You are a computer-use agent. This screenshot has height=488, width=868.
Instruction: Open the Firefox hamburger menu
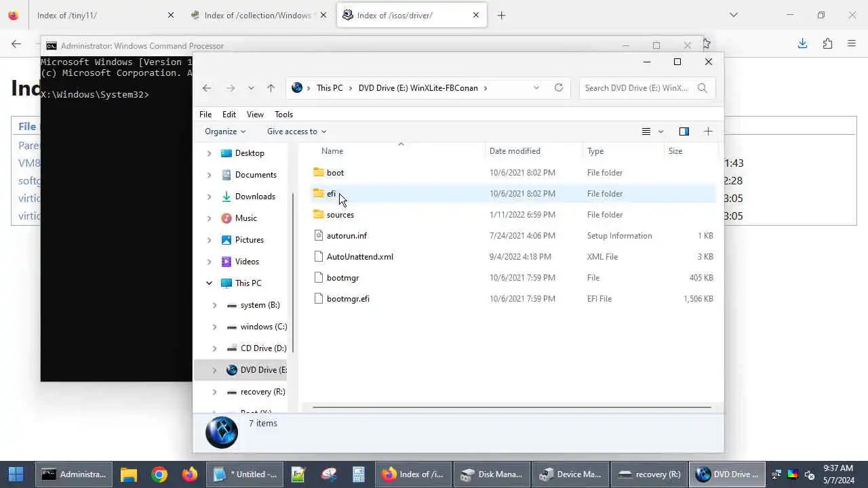point(852,43)
